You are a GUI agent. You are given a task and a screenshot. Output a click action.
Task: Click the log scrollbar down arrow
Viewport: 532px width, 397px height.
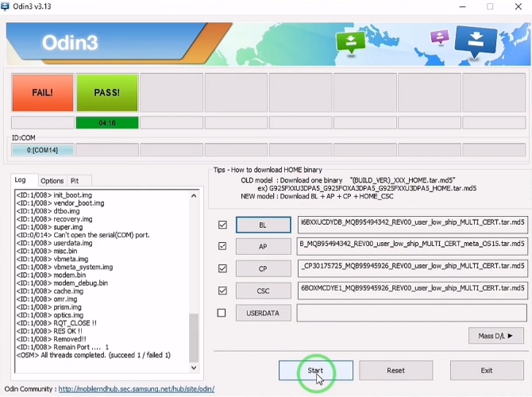click(194, 368)
